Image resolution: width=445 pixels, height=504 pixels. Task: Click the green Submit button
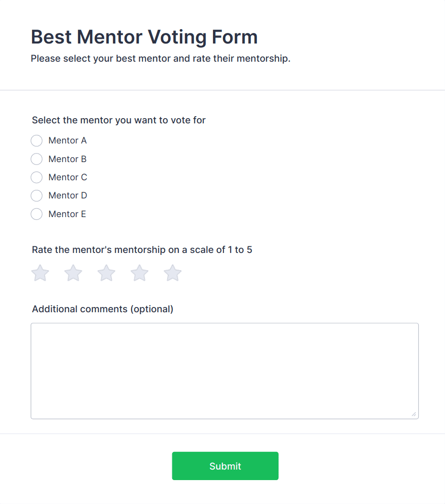tap(225, 466)
